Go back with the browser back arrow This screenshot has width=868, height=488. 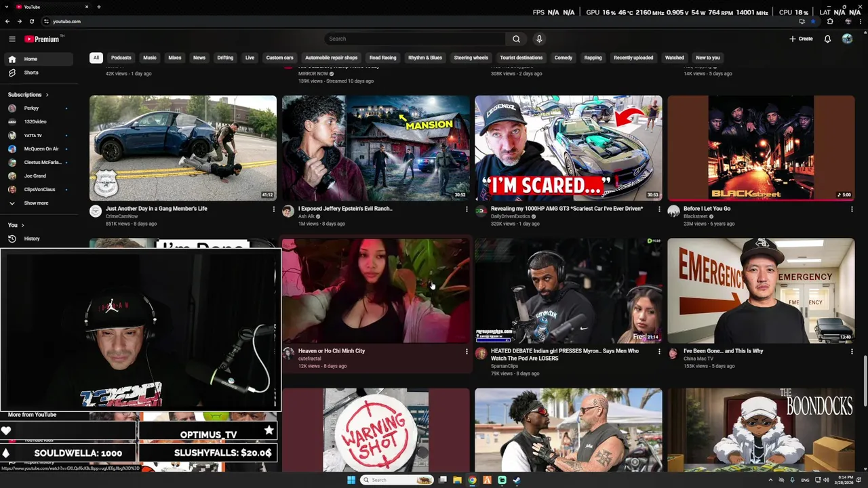(7, 21)
